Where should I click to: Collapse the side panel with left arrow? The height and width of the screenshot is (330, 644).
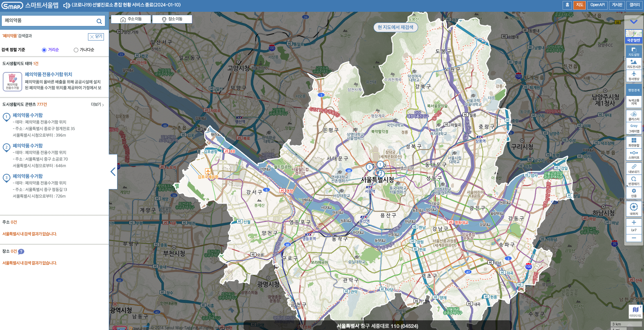tap(113, 172)
